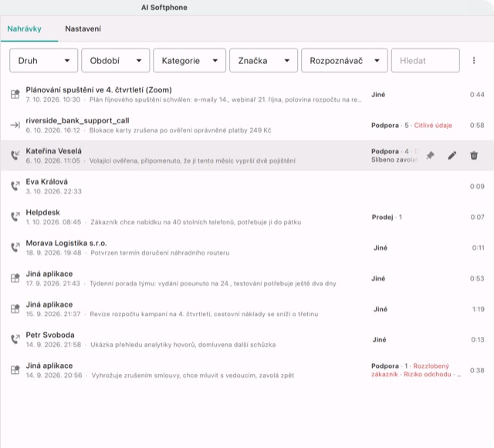Image resolution: width=494 pixels, height=448 pixels.
Task: Open the Druh filter dropdown
Action: [43, 60]
